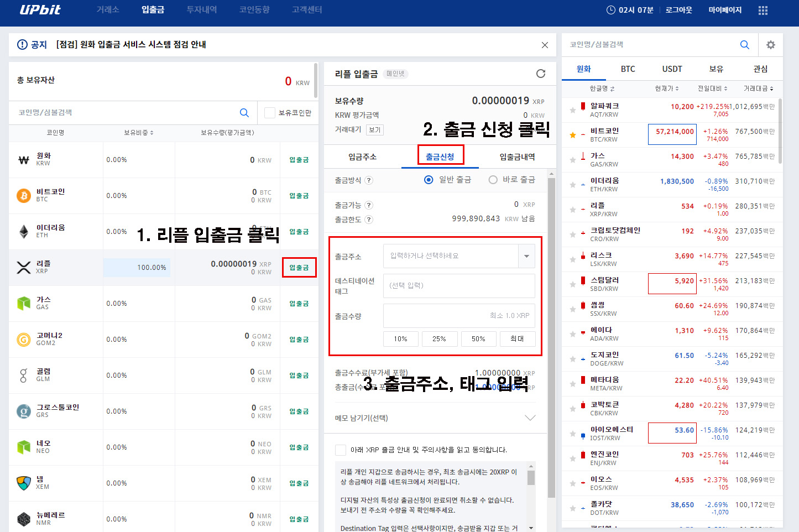This screenshot has width=799, height=532.
Task: Sort market list by 거래대금
Action: 758,88
